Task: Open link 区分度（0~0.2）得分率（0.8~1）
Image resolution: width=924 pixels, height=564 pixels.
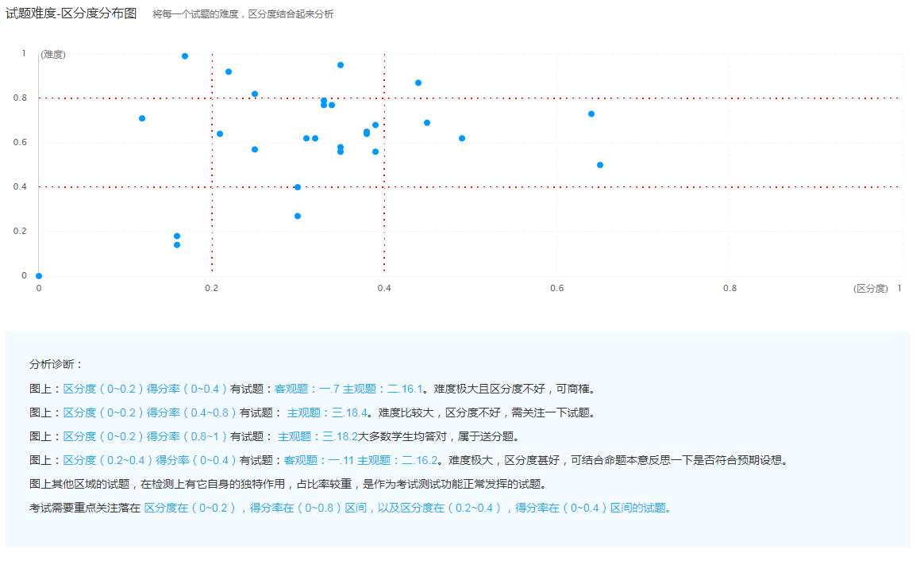Action: click(x=145, y=437)
